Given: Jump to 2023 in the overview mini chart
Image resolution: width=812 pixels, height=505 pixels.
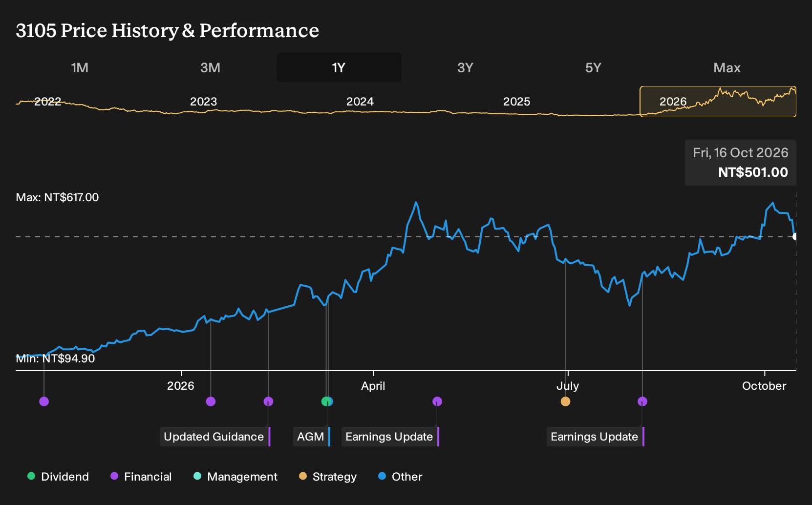Looking at the screenshot, I should [x=203, y=102].
